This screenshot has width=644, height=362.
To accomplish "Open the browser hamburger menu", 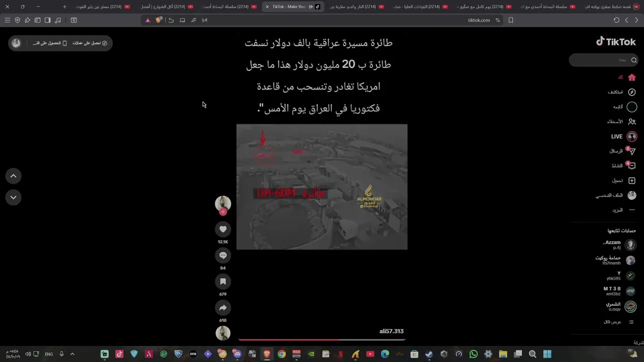I will tap(7, 20).
